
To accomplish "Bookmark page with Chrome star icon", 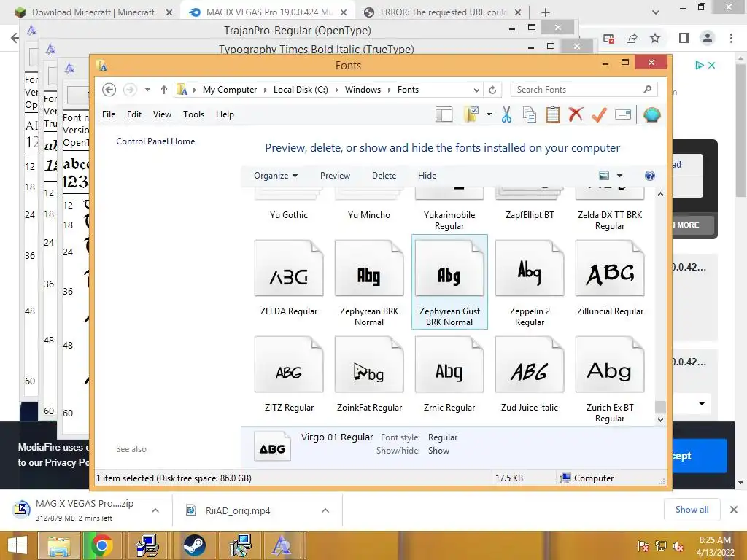I will coord(655,38).
